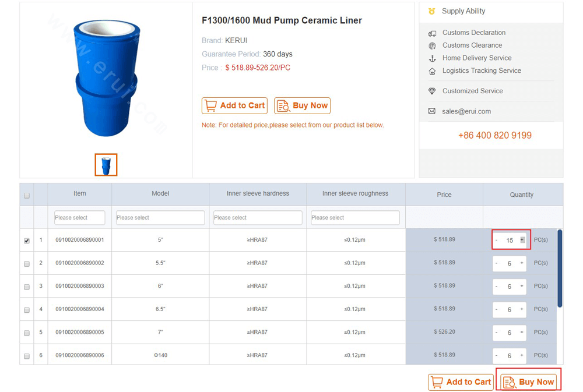Click the Home Delivery Service anchor icon

pos(432,58)
